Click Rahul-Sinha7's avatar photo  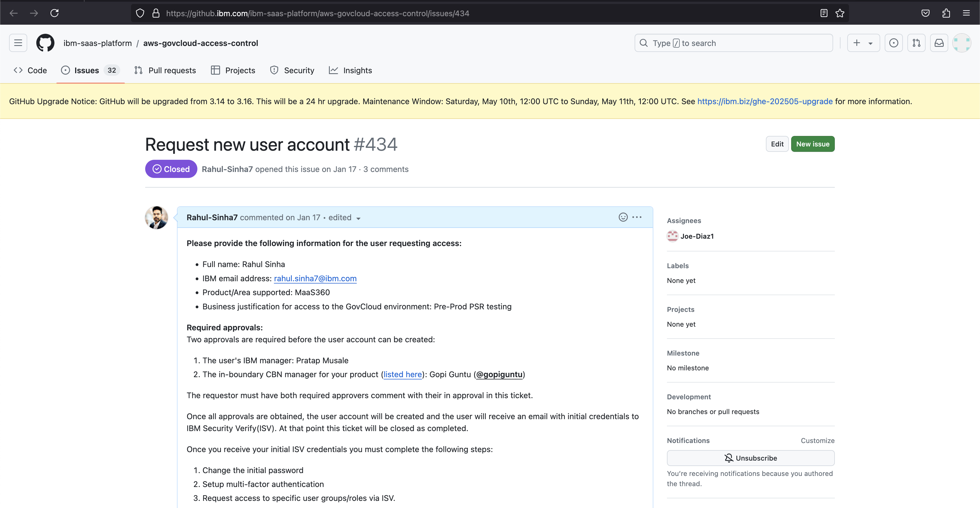(156, 217)
